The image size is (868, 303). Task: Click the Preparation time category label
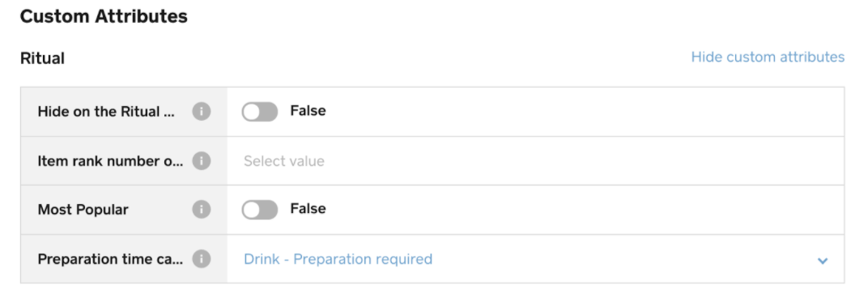(x=109, y=259)
